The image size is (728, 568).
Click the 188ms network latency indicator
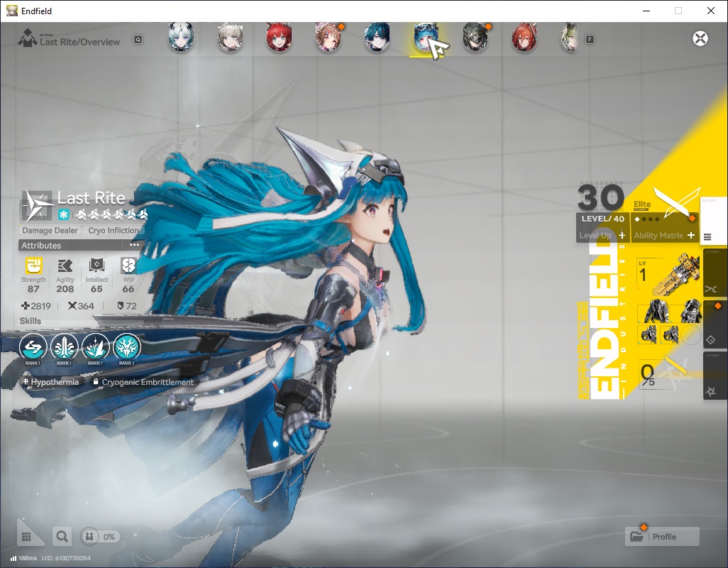click(x=23, y=558)
